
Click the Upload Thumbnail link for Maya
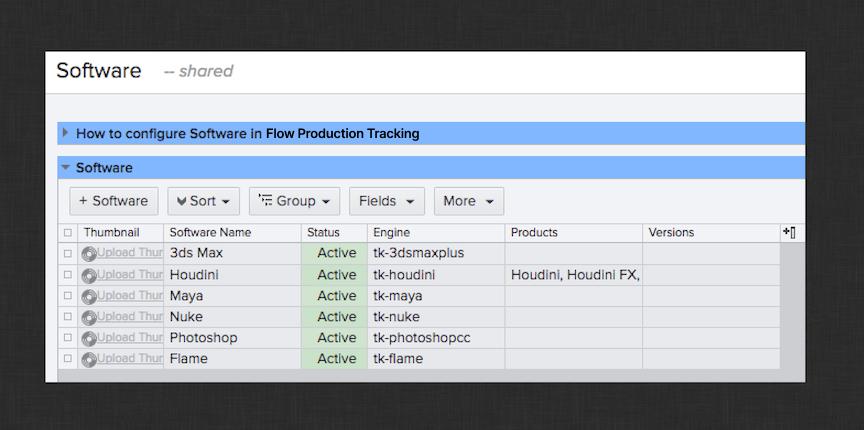(x=130, y=296)
